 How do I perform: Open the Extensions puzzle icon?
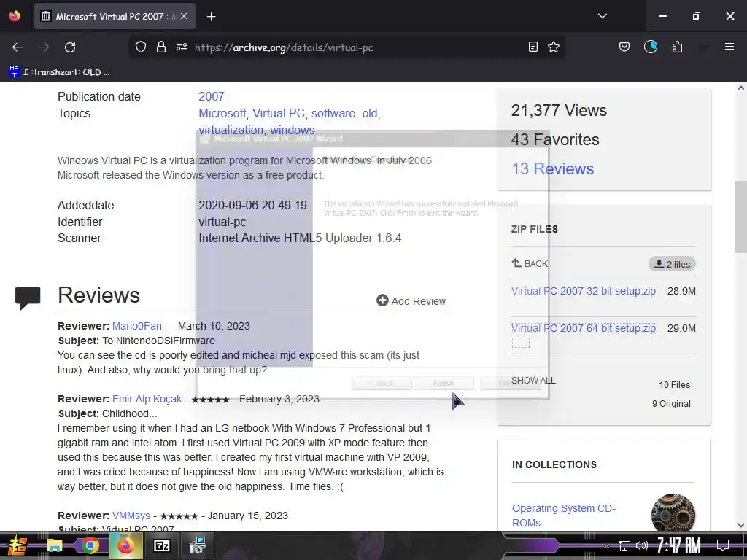click(677, 47)
